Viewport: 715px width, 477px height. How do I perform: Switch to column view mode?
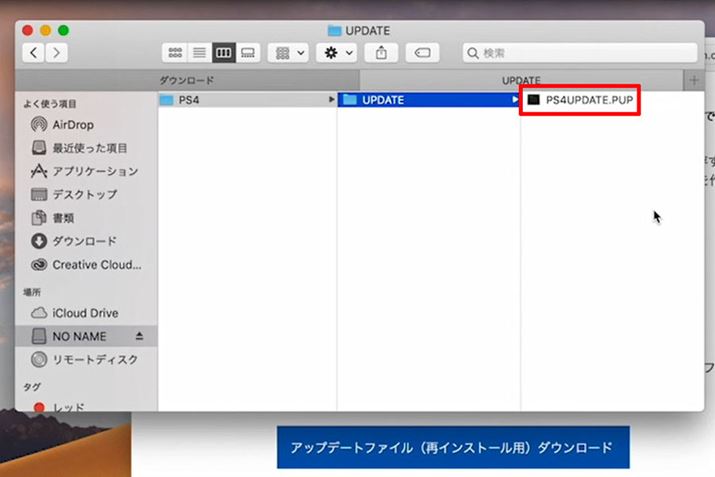point(223,52)
